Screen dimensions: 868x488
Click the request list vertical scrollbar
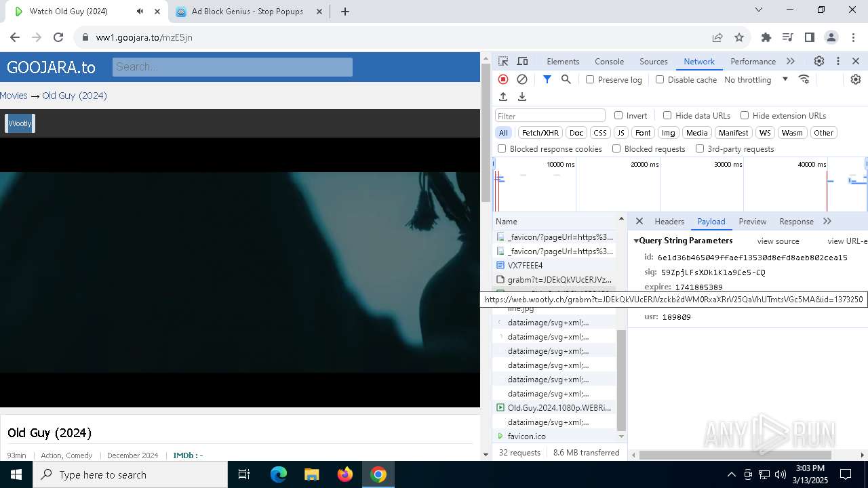tap(621, 380)
